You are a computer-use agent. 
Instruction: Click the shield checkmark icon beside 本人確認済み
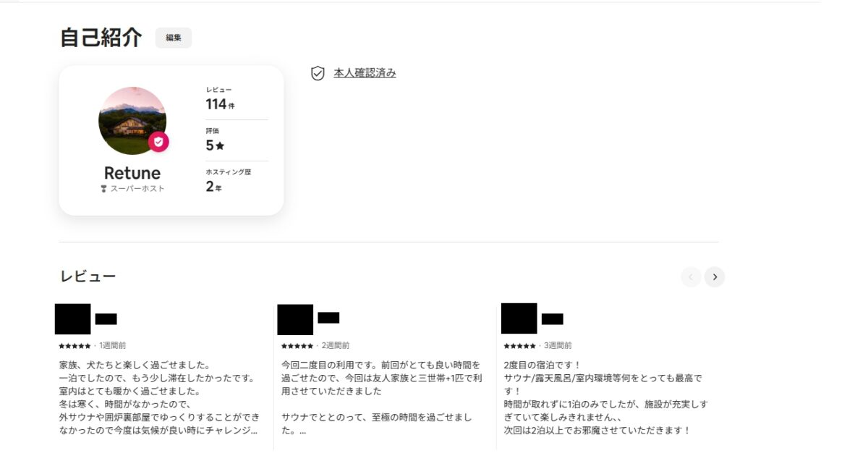click(x=318, y=73)
